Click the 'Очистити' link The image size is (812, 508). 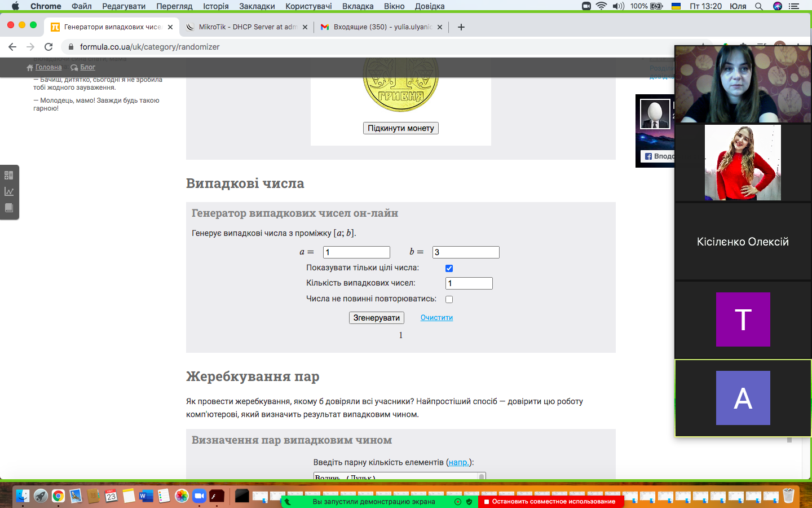pos(436,318)
